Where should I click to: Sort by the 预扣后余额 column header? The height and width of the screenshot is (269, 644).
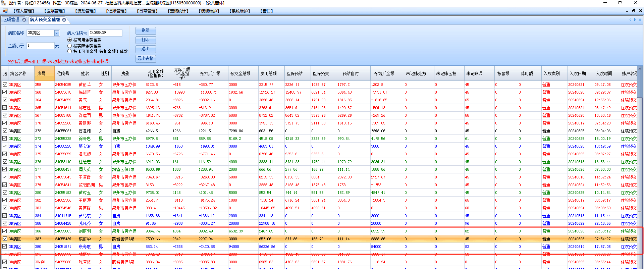tap(213, 73)
